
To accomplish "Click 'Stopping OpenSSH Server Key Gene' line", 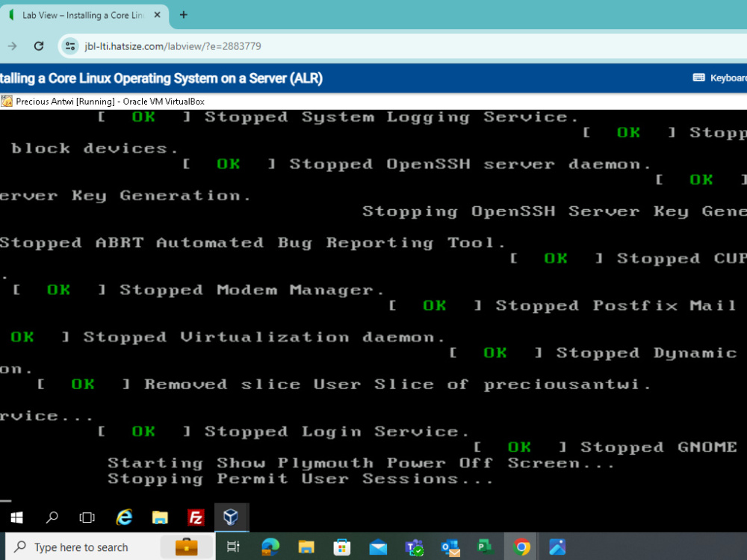I will pos(554,211).
